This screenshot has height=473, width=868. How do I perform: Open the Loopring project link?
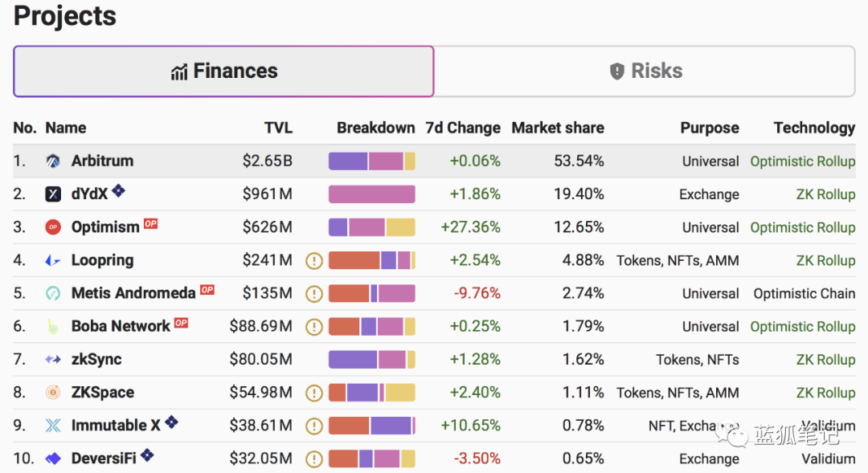click(102, 260)
